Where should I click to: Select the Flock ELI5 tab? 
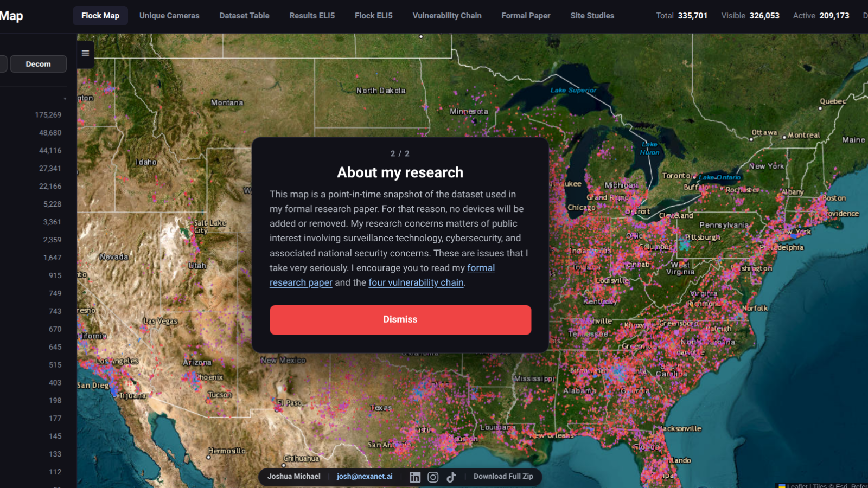[374, 16]
